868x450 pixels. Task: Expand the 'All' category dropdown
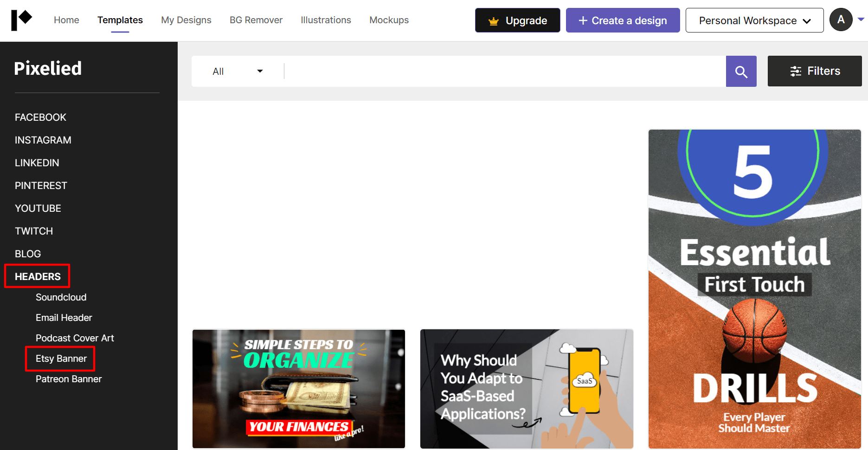238,72
